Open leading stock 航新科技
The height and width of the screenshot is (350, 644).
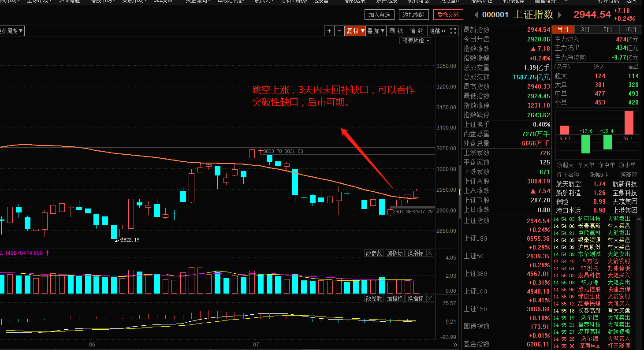[x=625, y=184]
